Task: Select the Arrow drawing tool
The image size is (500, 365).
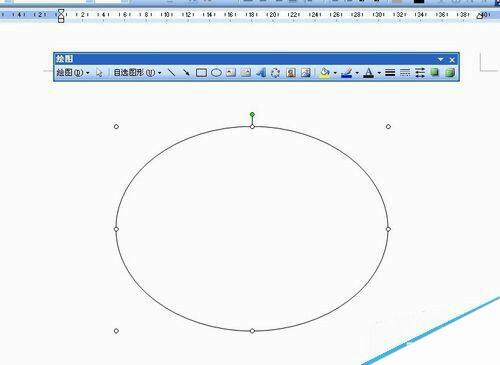Action: point(186,72)
